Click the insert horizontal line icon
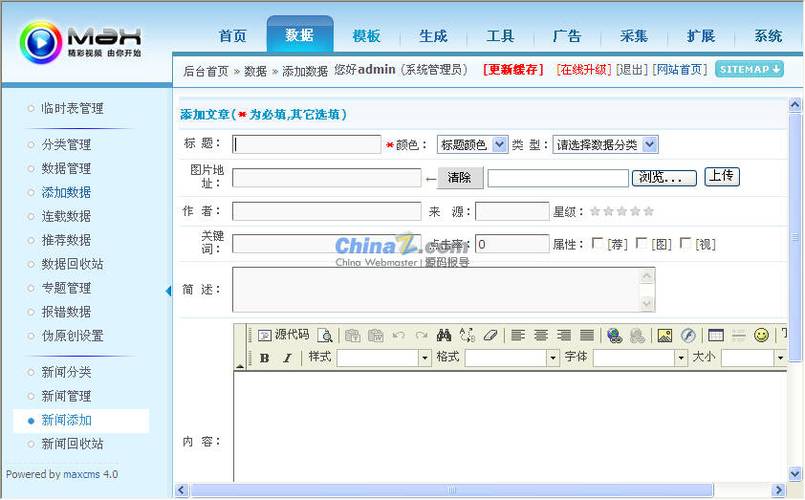This screenshot has height=500, width=805. [x=739, y=335]
